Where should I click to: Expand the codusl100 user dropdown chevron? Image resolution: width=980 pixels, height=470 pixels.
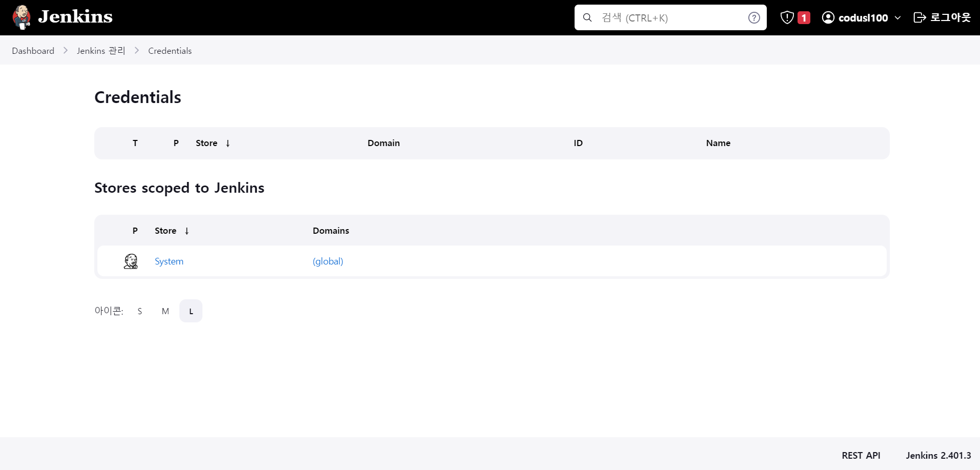click(898, 18)
